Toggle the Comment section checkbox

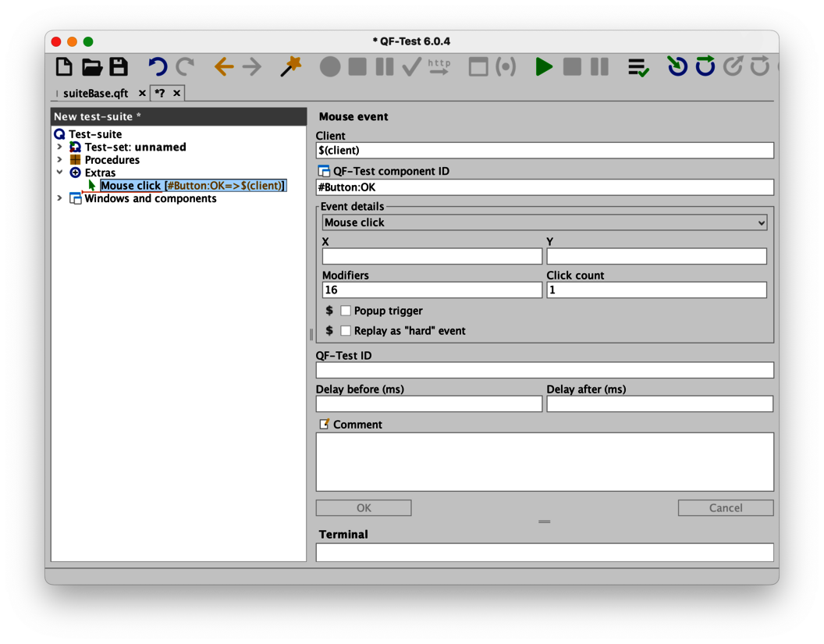point(323,424)
